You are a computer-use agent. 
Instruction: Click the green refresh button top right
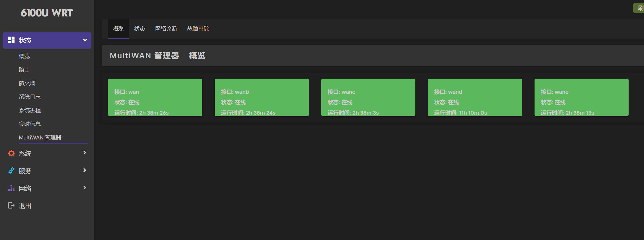[x=639, y=8]
